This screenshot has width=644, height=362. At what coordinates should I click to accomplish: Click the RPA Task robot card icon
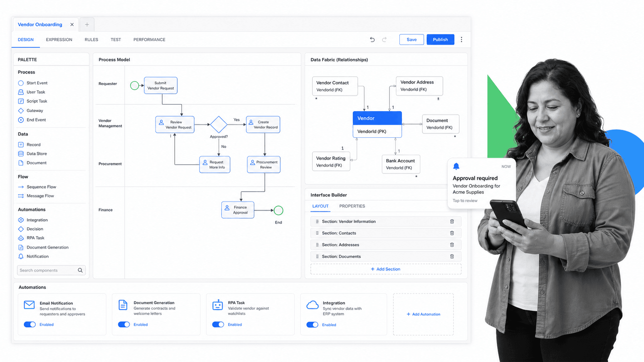(218, 305)
